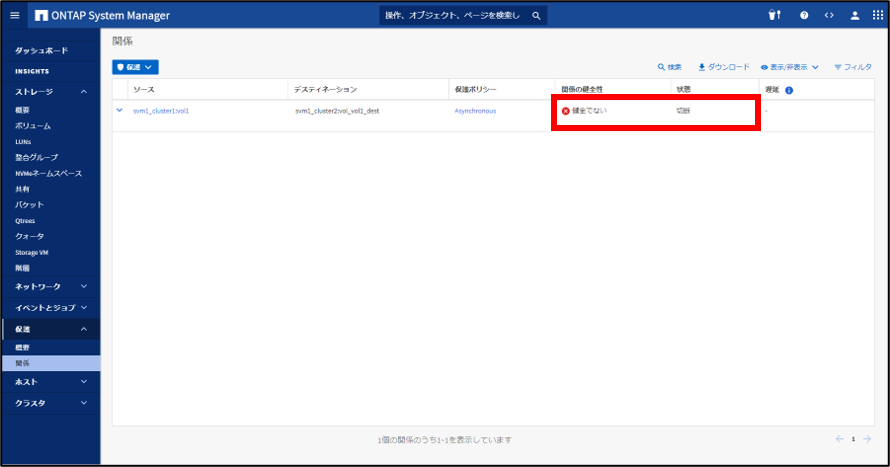Click the info icon next to 遅延
The width and height of the screenshot is (890, 467).
point(789,90)
